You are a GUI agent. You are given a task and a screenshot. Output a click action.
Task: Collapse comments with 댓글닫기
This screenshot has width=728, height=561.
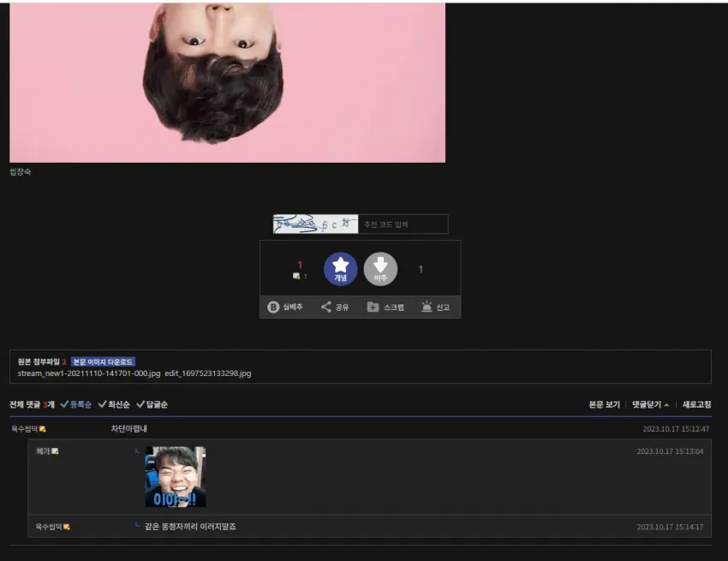650,404
